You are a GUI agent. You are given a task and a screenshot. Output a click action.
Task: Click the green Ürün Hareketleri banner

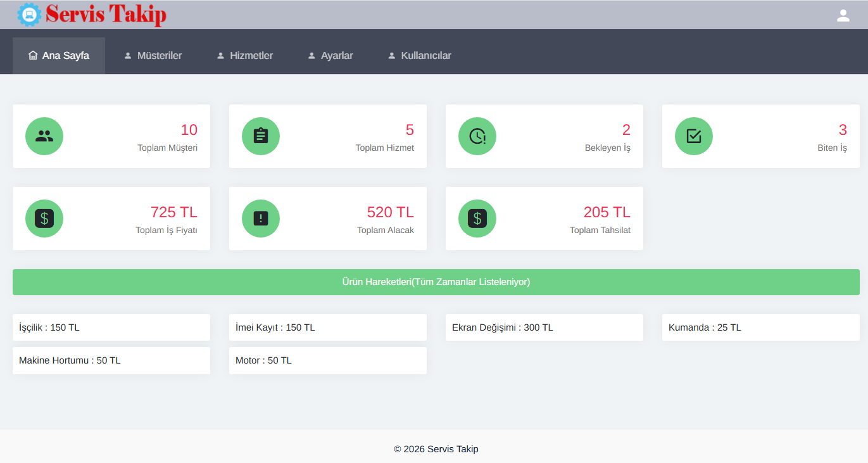[x=436, y=282]
